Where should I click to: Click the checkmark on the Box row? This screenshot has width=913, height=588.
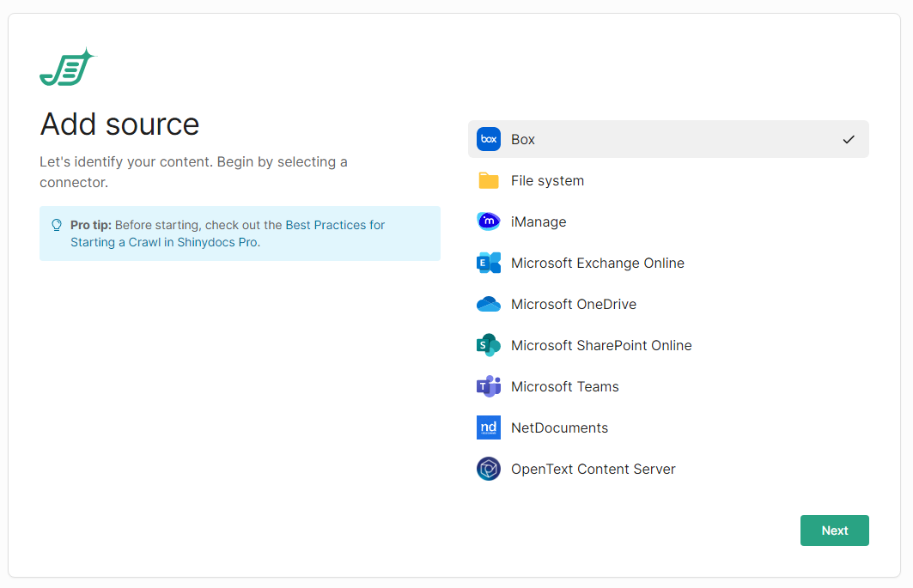(849, 139)
